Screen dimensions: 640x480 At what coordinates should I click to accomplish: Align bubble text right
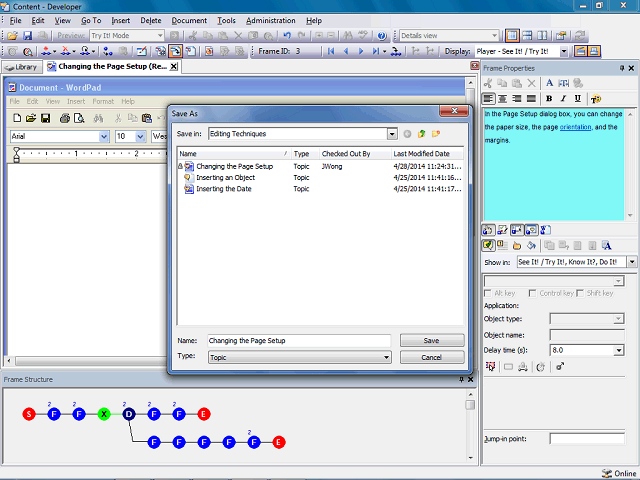click(x=517, y=98)
